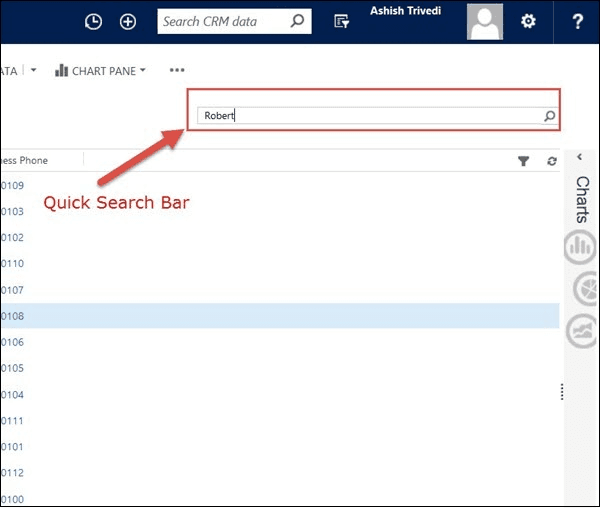Open the dropdown arrow left of CHART PANE
600x508 pixels.
34,71
